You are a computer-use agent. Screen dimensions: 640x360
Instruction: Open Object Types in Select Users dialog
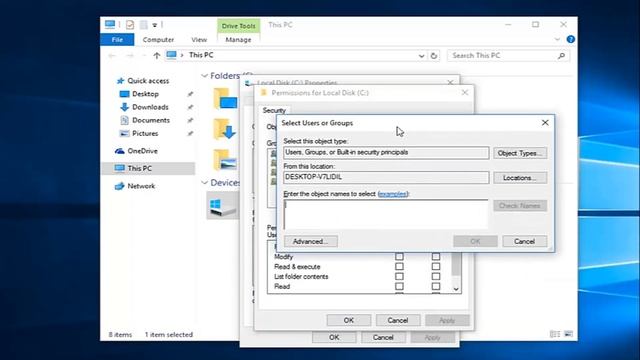coord(520,153)
